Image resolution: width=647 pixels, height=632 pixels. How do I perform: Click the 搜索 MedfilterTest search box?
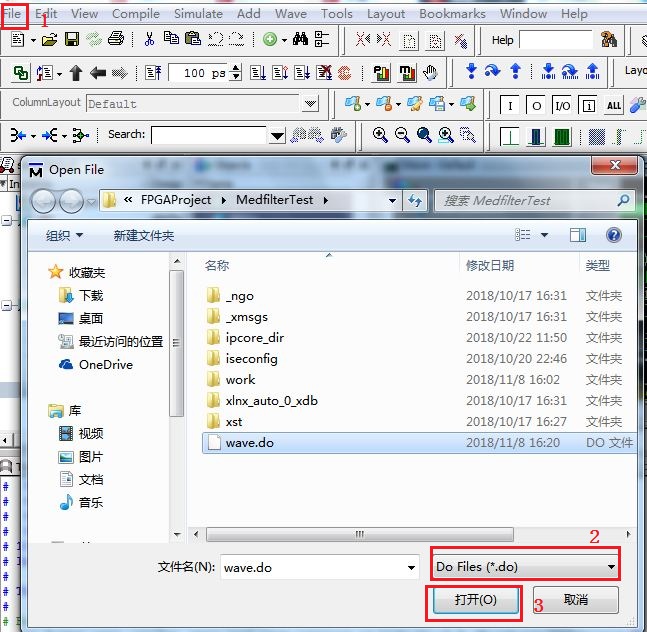(x=535, y=200)
